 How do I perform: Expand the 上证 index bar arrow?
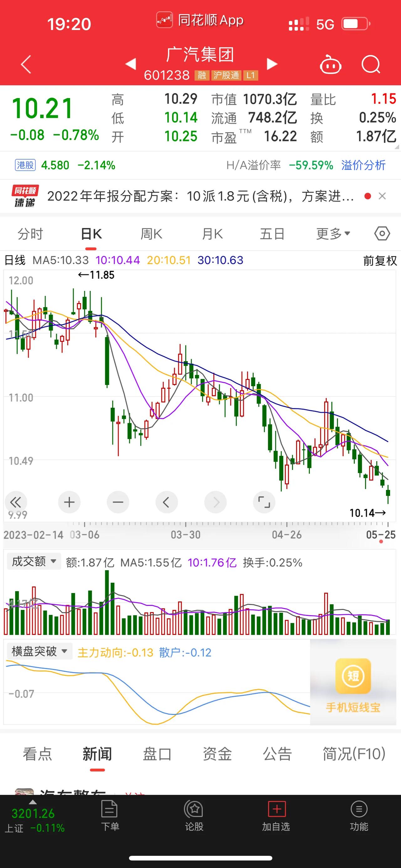[x=33, y=802]
